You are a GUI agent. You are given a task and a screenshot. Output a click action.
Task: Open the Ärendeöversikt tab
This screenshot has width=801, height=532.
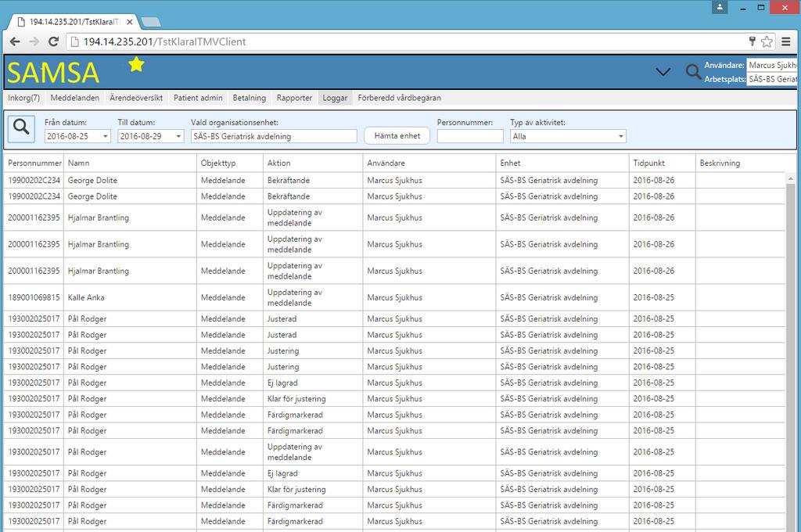click(x=136, y=98)
